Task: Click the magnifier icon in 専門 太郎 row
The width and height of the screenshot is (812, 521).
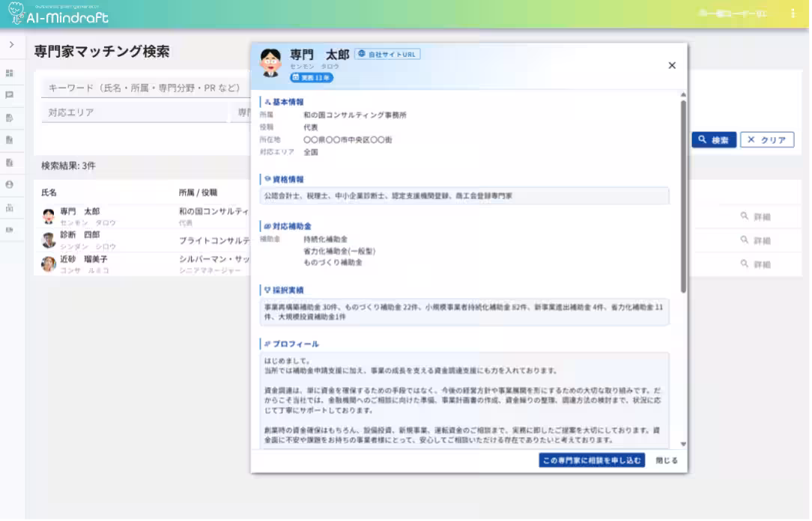Action: pyautogui.click(x=746, y=217)
